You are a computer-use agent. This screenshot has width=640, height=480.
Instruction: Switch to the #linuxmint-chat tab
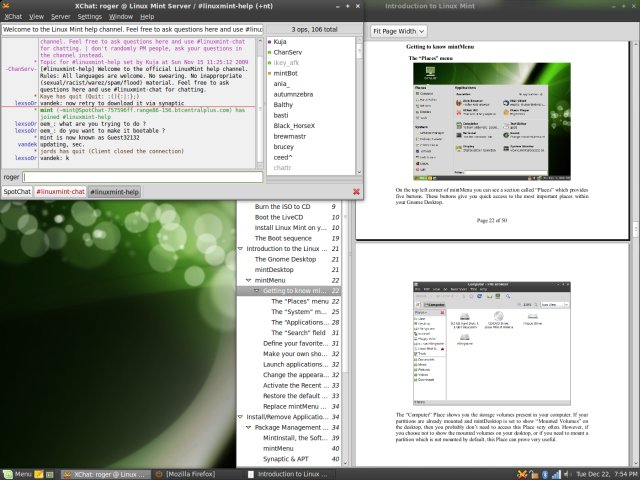pos(60,191)
